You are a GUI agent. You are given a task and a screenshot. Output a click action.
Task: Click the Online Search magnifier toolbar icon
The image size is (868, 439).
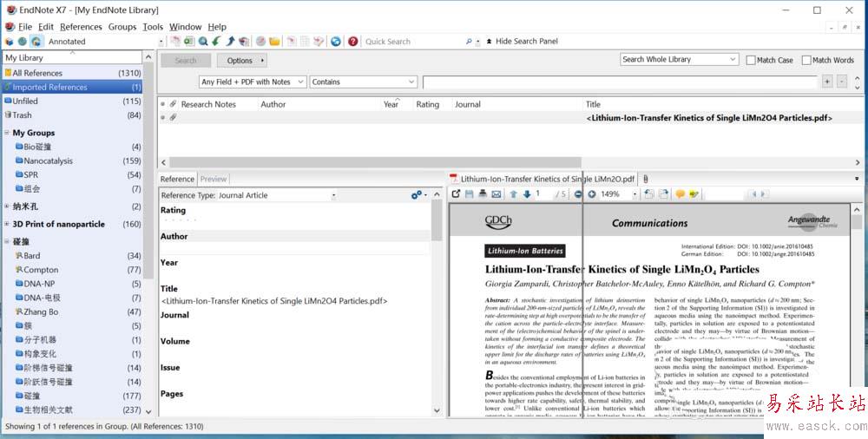coord(203,42)
